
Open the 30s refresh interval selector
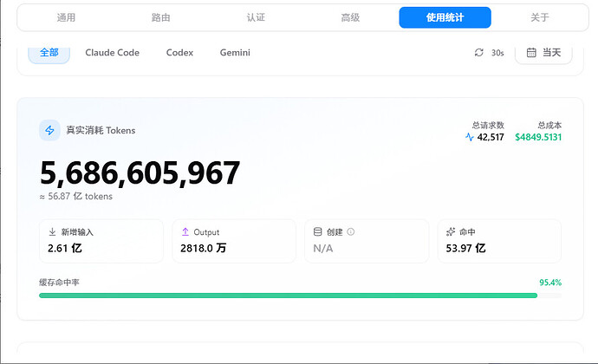pos(490,53)
